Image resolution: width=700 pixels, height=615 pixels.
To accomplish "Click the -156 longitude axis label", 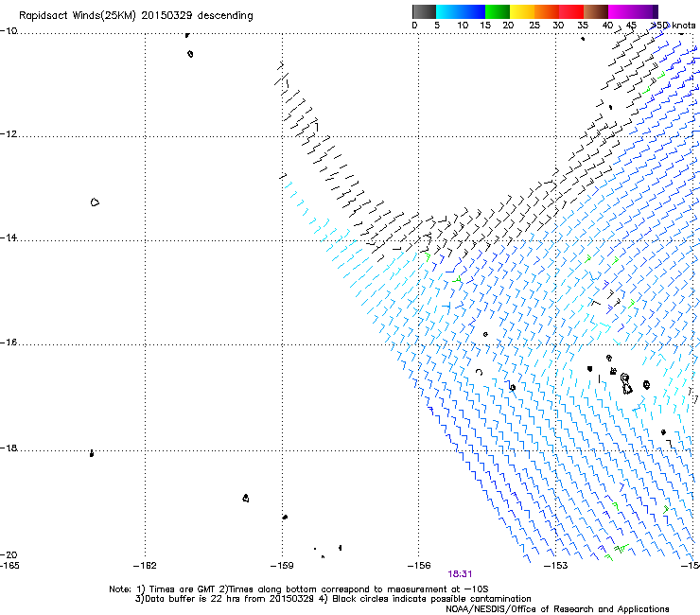I will pos(419,566).
